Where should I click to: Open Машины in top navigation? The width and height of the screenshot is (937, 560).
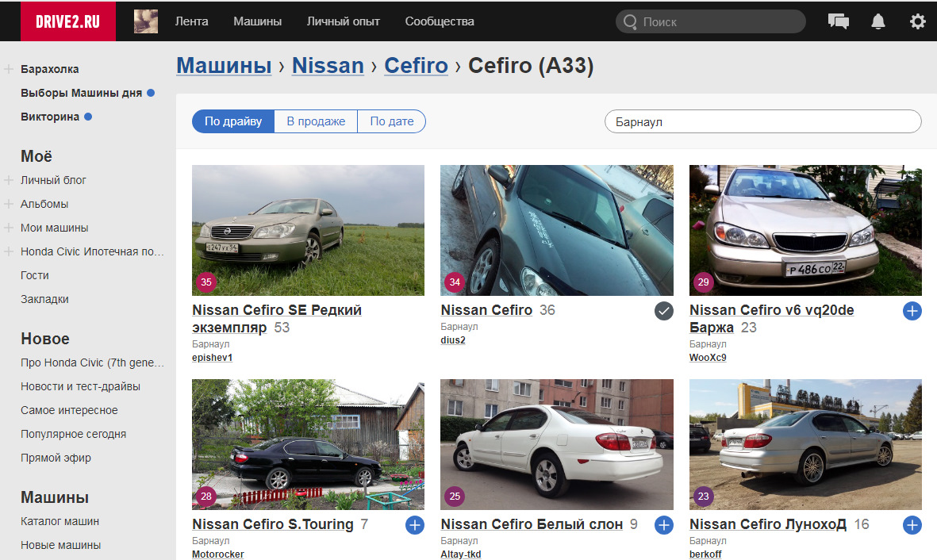click(x=258, y=21)
